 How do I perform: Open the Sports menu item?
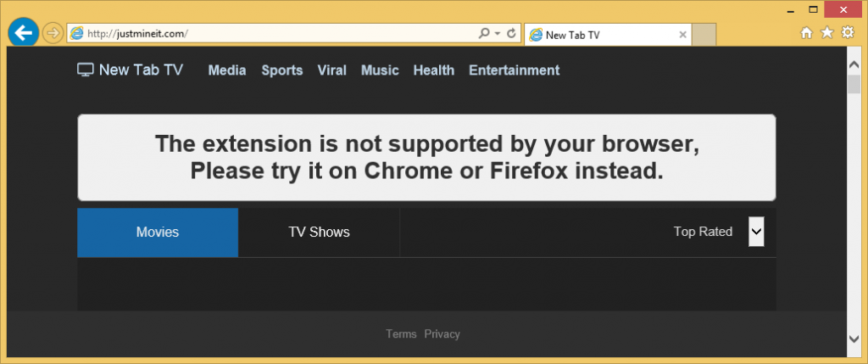click(x=281, y=70)
